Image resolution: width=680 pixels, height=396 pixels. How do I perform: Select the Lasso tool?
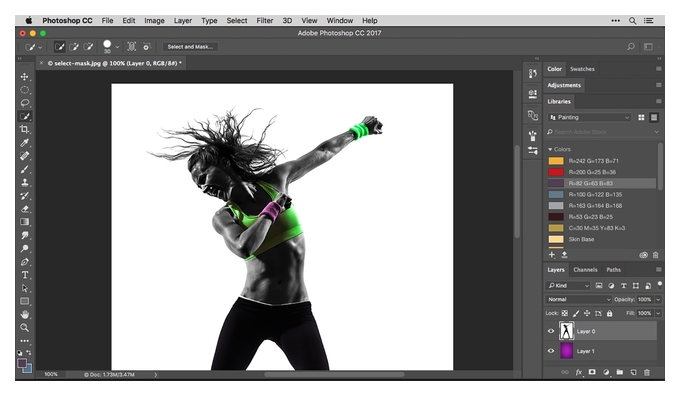tap(25, 103)
